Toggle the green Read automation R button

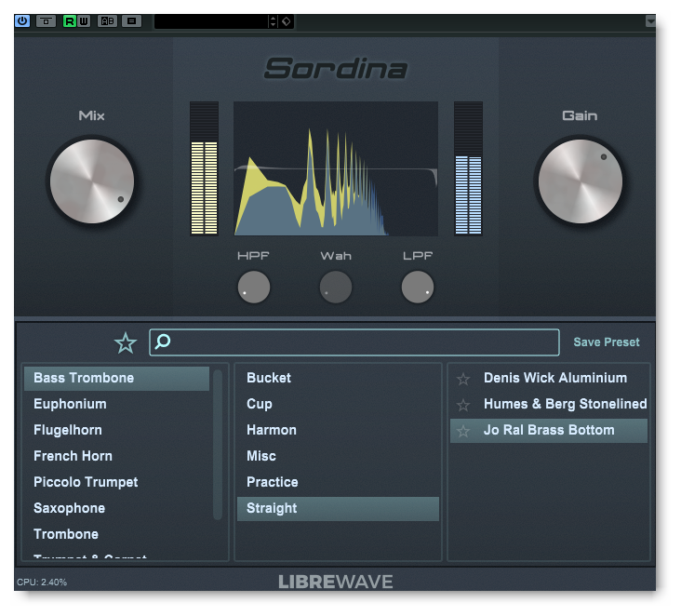70,20
